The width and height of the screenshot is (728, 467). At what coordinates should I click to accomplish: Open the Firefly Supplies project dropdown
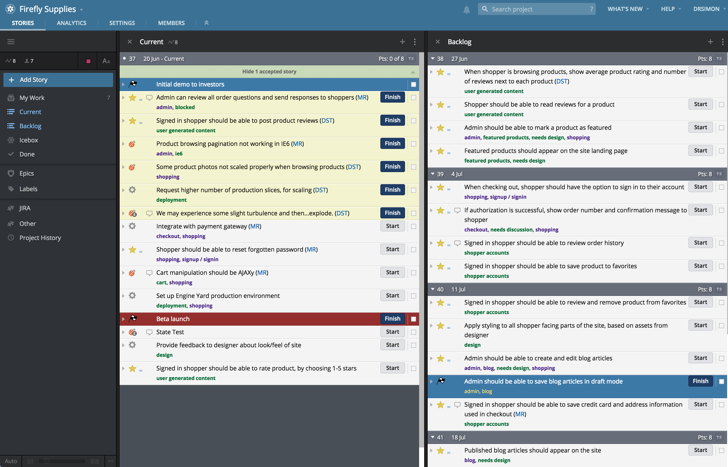[50, 9]
